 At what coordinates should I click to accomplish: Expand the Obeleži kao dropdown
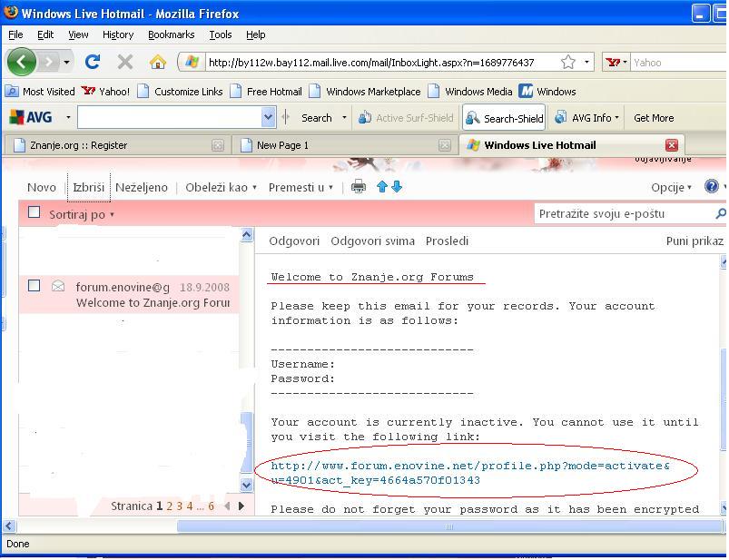(221, 187)
